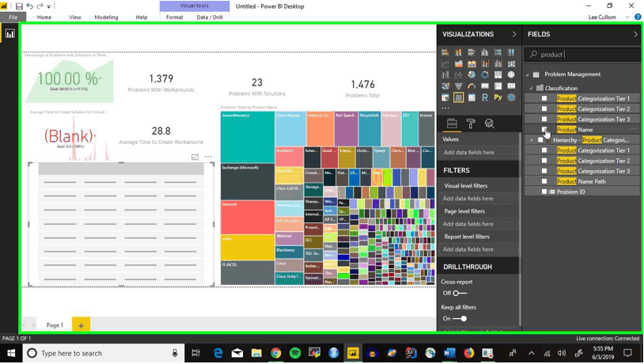Collapse the Visualizations pane chevron
This screenshot has width=644, height=364.
point(513,35)
